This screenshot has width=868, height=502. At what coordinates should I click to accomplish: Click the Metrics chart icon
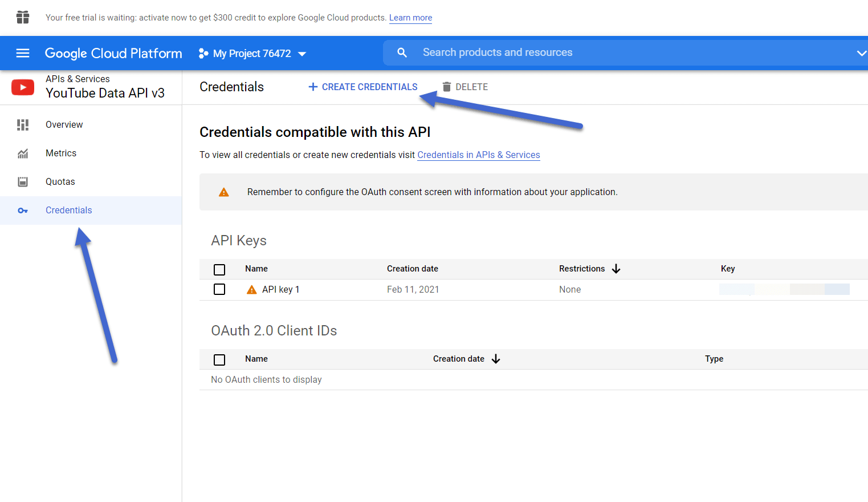23,153
